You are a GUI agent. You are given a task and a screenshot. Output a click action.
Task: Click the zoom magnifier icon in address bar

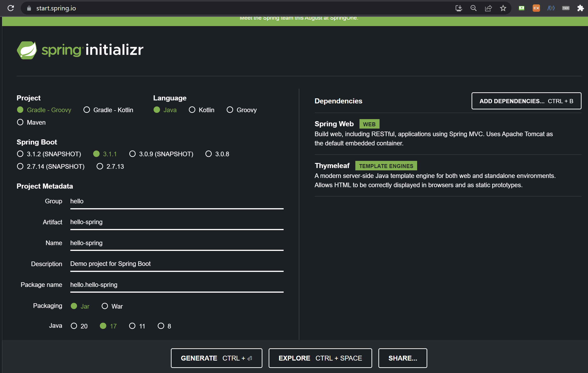(473, 8)
